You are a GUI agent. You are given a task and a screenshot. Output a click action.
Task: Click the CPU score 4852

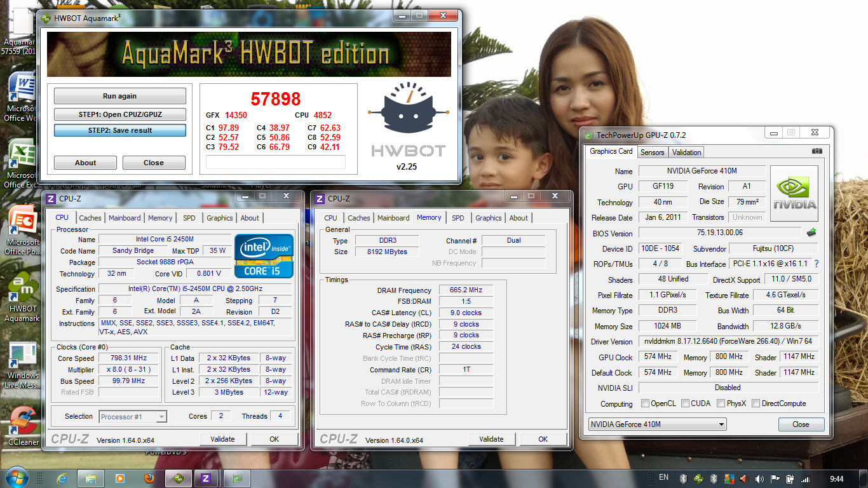323,115
